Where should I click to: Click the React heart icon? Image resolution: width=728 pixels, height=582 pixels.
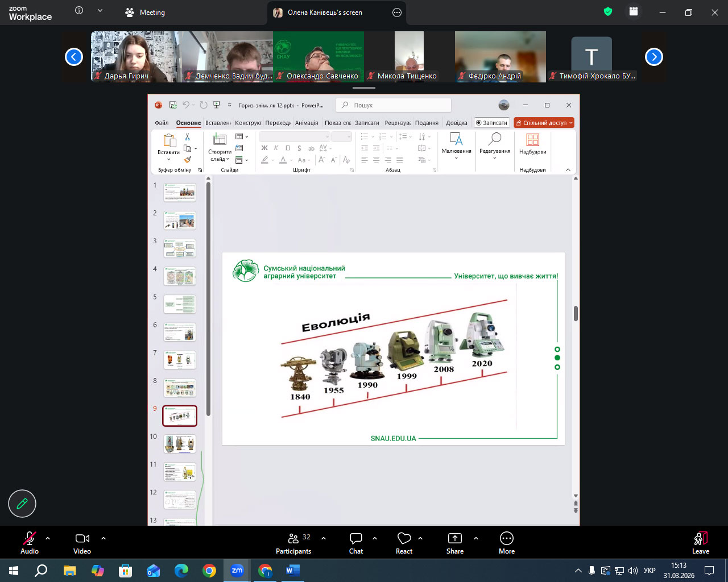coord(404,542)
